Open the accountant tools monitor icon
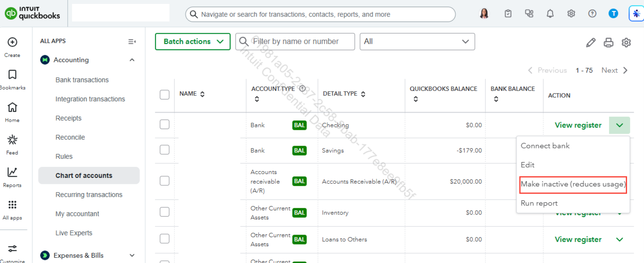Viewport: 644px width, 263px height. click(529, 13)
